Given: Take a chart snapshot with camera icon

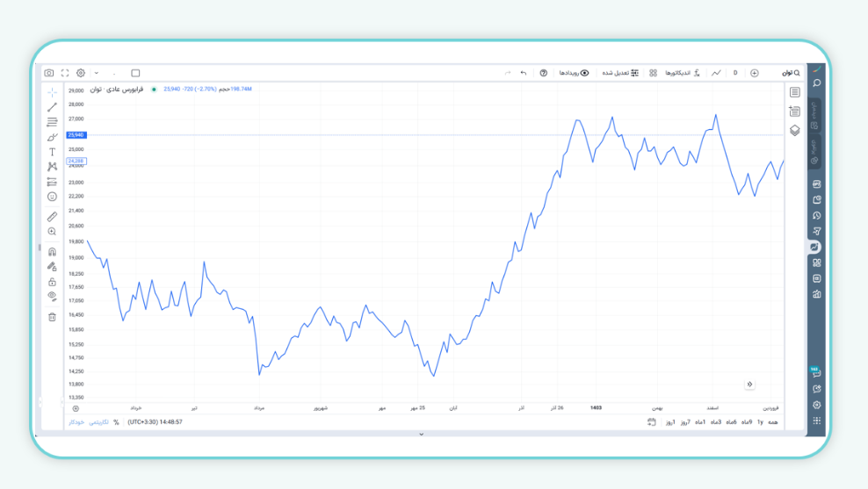Looking at the screenshot, I should point(49,73).
